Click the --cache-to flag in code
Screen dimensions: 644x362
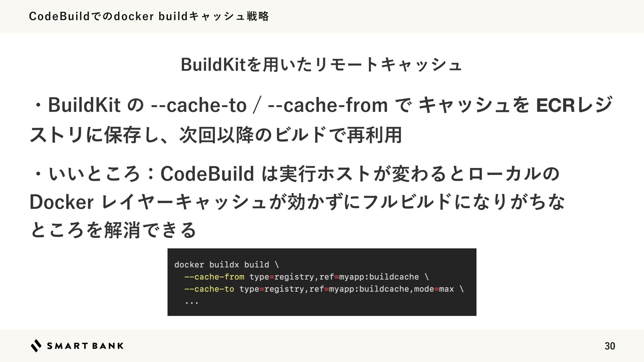209,289
